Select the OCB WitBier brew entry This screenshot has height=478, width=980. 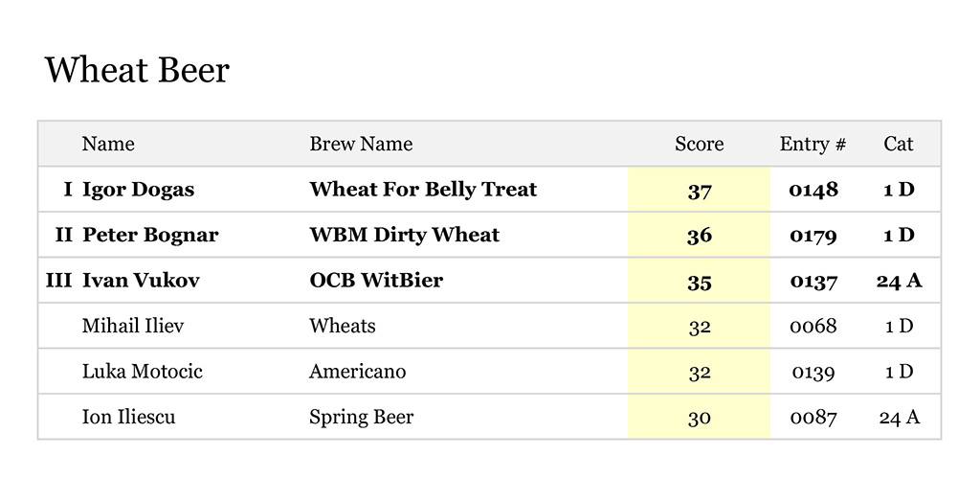tap(376, 281)
